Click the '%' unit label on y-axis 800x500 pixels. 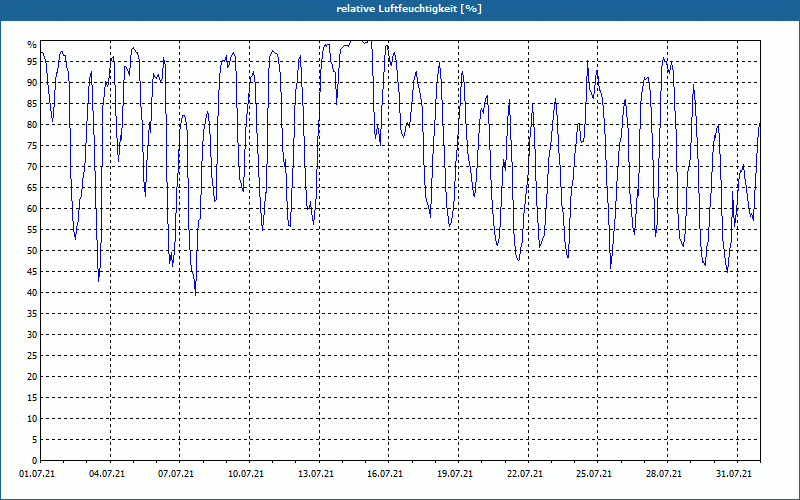(32, 45)
